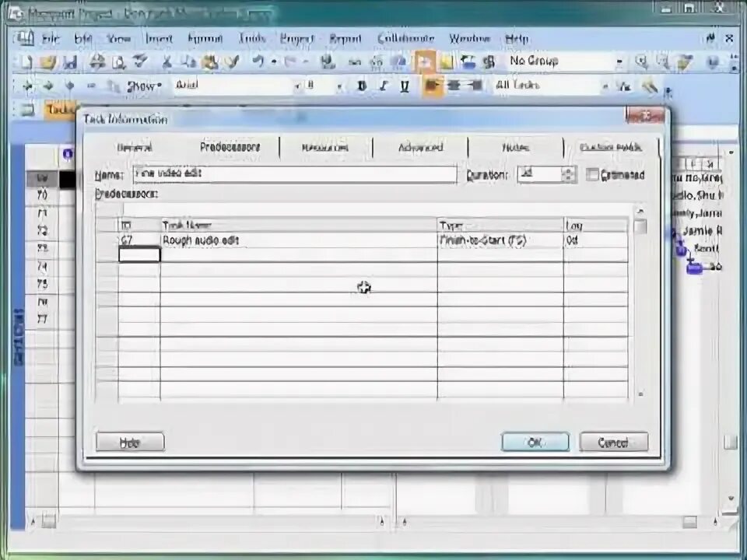Click the Format Painter icon
747x560 pixels.
232,61
